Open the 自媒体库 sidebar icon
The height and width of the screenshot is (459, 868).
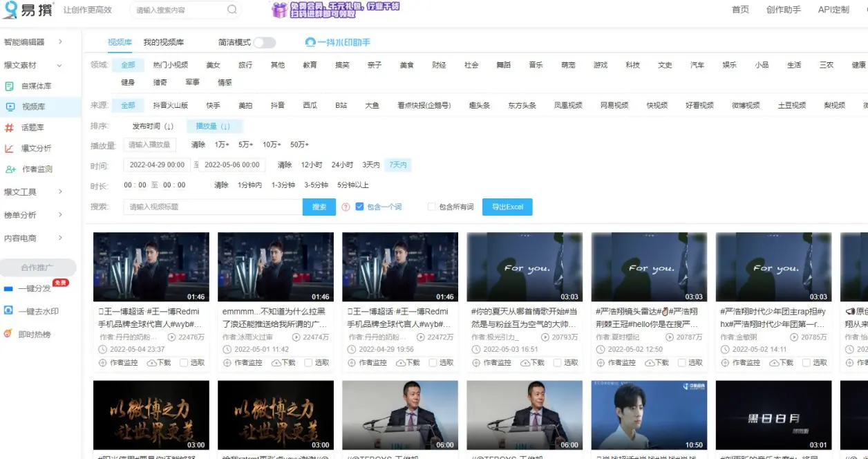[x=10, y=86]
